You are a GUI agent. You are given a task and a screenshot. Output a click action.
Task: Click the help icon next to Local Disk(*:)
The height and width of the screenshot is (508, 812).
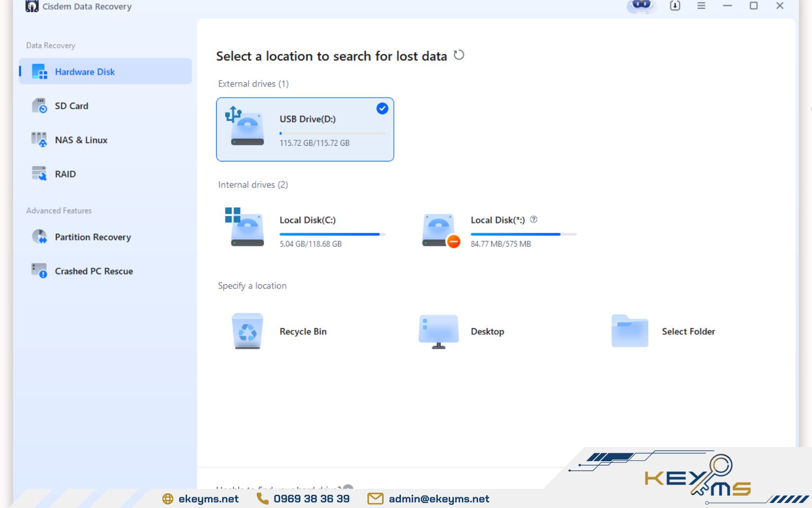pyautogui.click(x=533, y=219)
